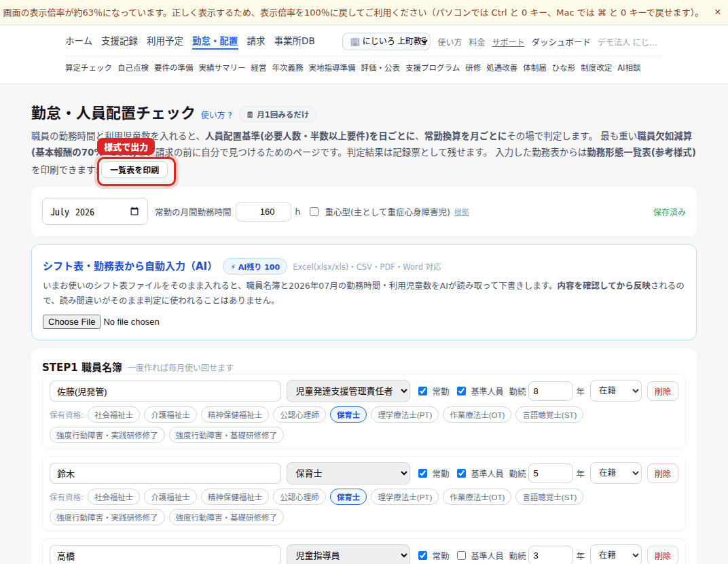Open 実績サマリー submenu
The image size is (728, 564).
coord(222,68)
